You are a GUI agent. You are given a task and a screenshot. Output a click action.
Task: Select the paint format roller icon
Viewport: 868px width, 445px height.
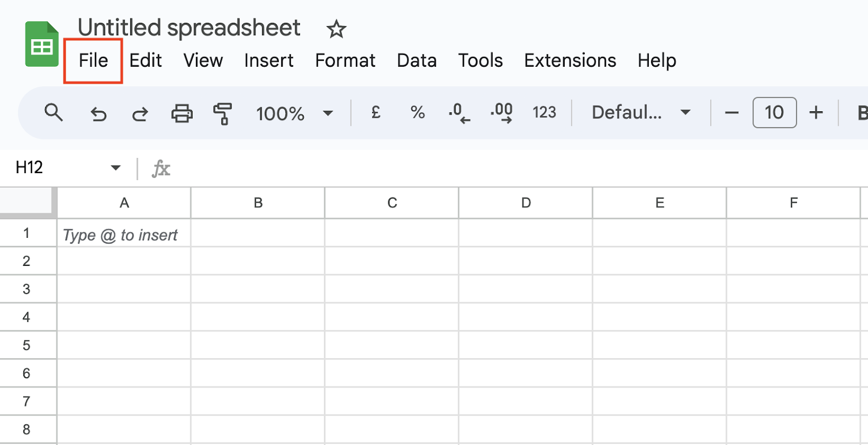click(222, 113)
